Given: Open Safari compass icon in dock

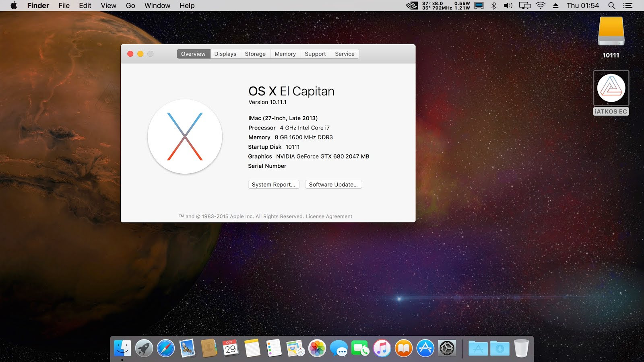Looking at the screenshot, I should click(x=165, y=348).
